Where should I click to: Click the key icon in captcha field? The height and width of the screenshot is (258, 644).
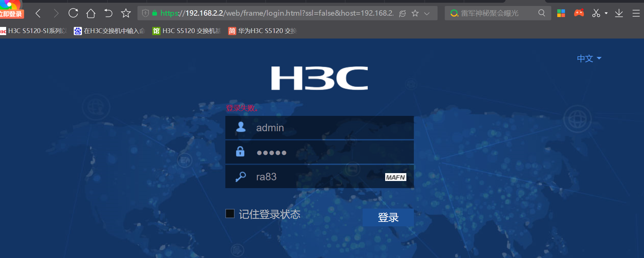click(x=241, y=177)
